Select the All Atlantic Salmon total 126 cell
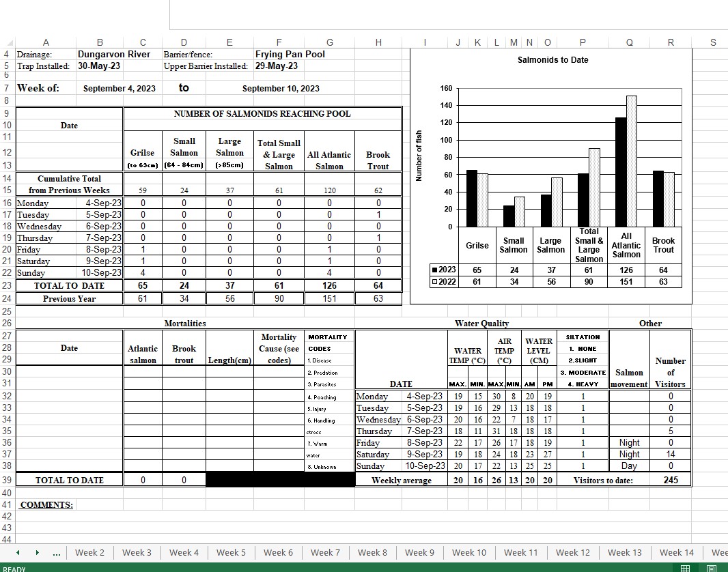Image resolution: width=728 pixels, height=572 pixels. click(x=330, y=285)
